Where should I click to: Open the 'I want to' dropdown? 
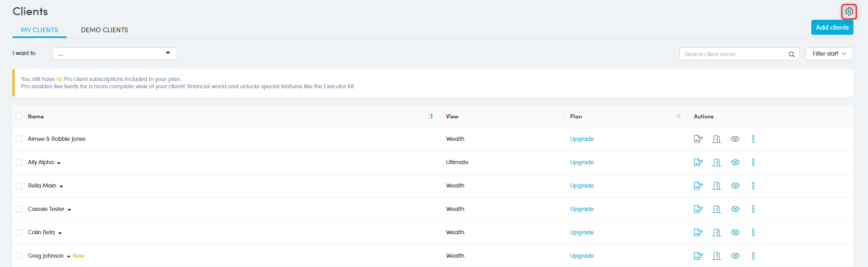[x=114, y=54]
